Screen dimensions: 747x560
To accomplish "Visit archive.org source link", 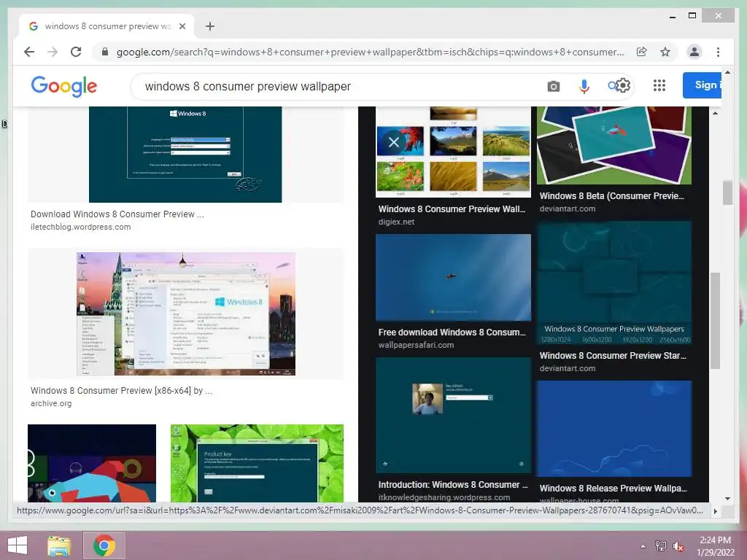I will pos(51,403).
